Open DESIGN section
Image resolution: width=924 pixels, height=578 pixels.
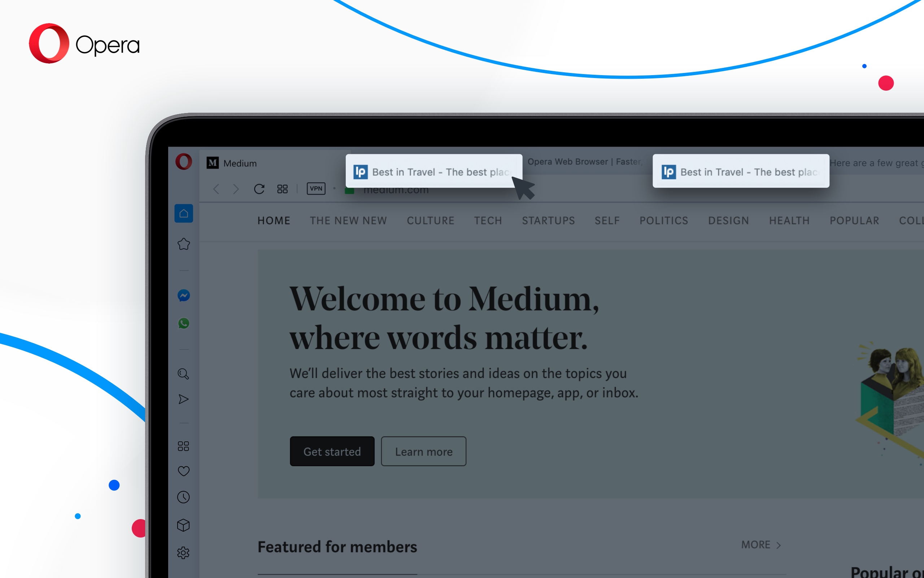pyautogui.click(x=728, y=221)
